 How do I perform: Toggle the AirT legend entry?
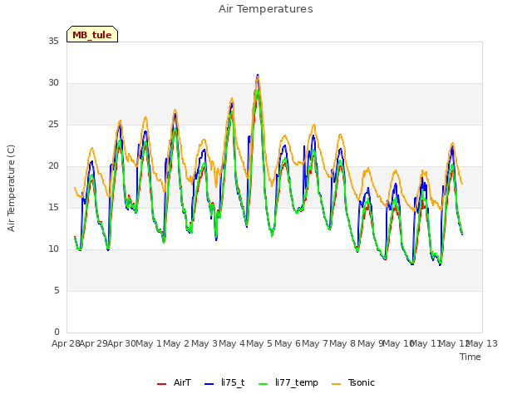coord(175,383)
